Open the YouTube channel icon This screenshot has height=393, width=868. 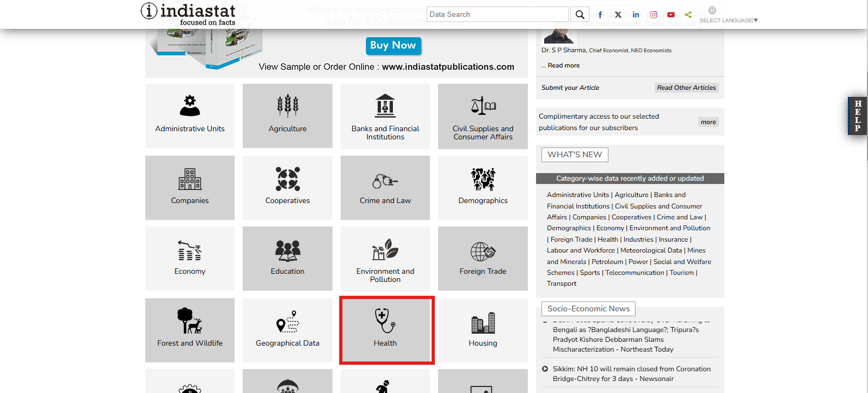point(671,15)
